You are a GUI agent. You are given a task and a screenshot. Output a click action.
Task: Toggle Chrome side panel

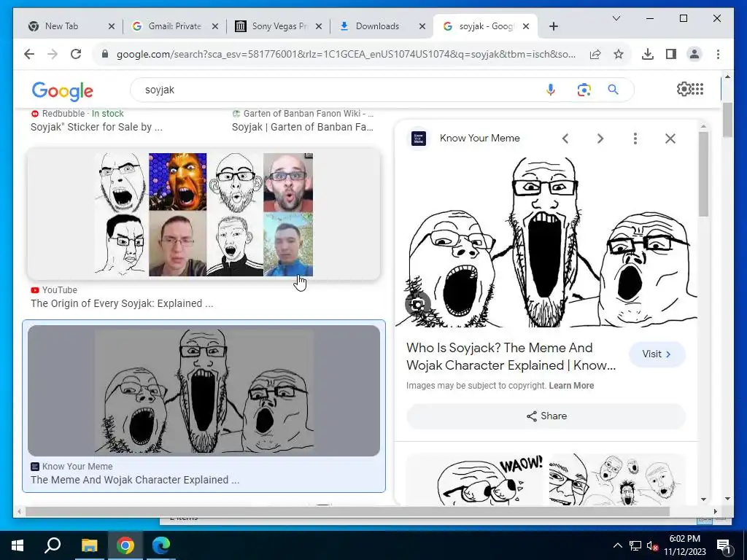coord(671,54)
